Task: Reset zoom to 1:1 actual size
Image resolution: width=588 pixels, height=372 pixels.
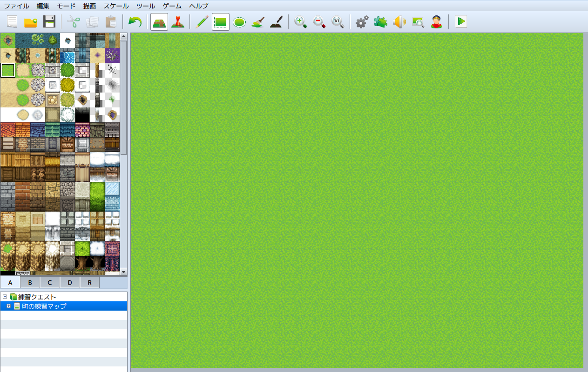Action: pyautogui.click(x=338, y=22)
